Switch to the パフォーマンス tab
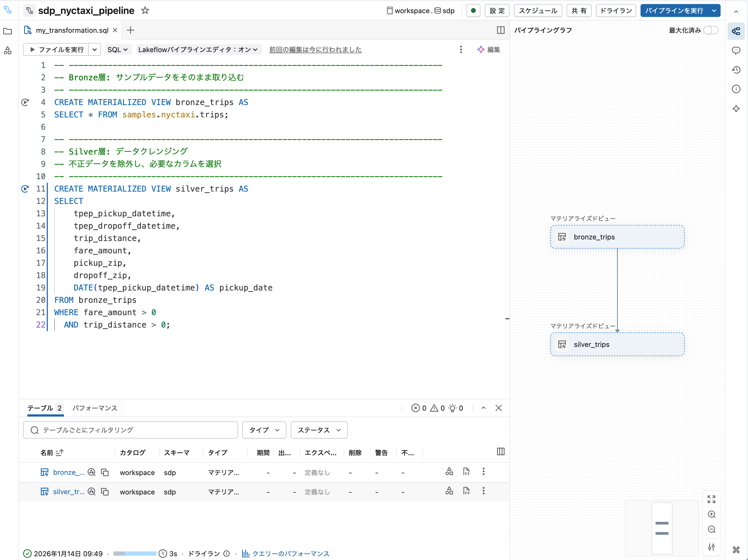 (x=95, y=408)
